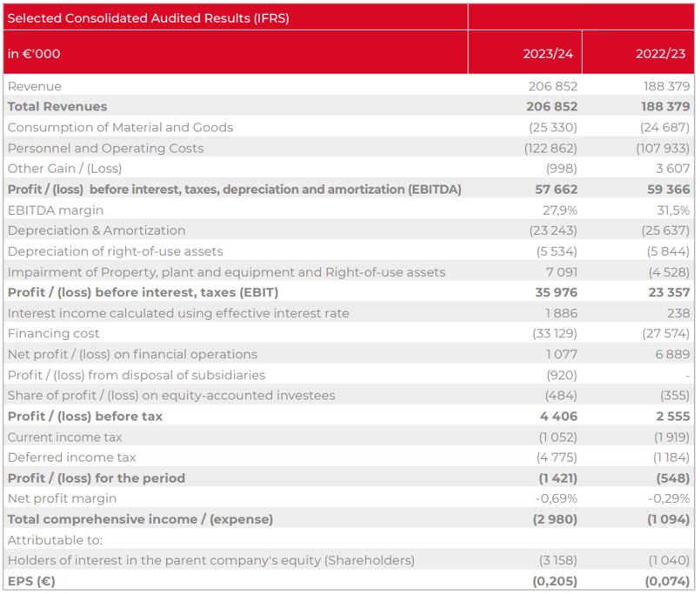Select comprehensive income (2 980)

coord(555,519)
